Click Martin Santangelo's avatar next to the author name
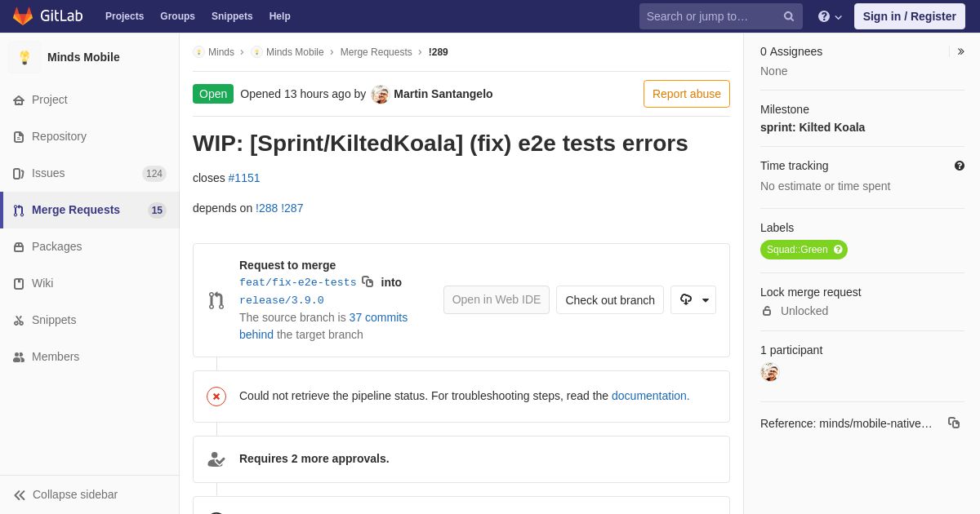980x514 pixels. point(381,95)
